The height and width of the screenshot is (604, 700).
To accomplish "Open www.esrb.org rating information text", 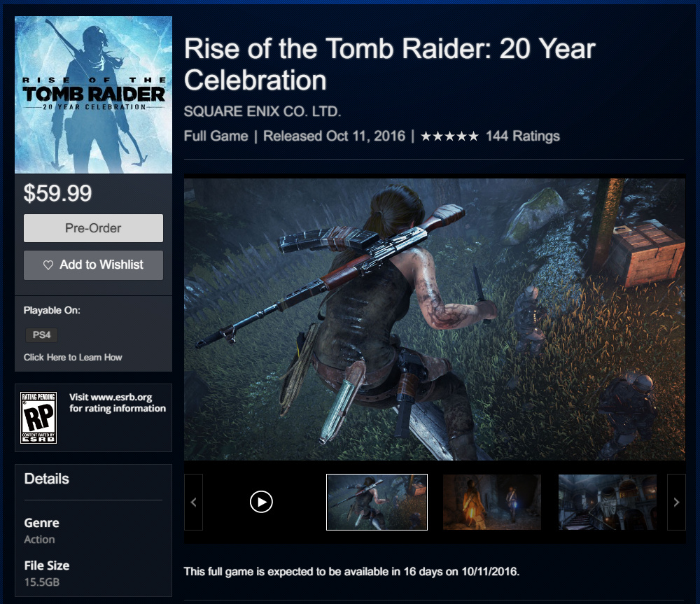I will [x=118, y=402].
